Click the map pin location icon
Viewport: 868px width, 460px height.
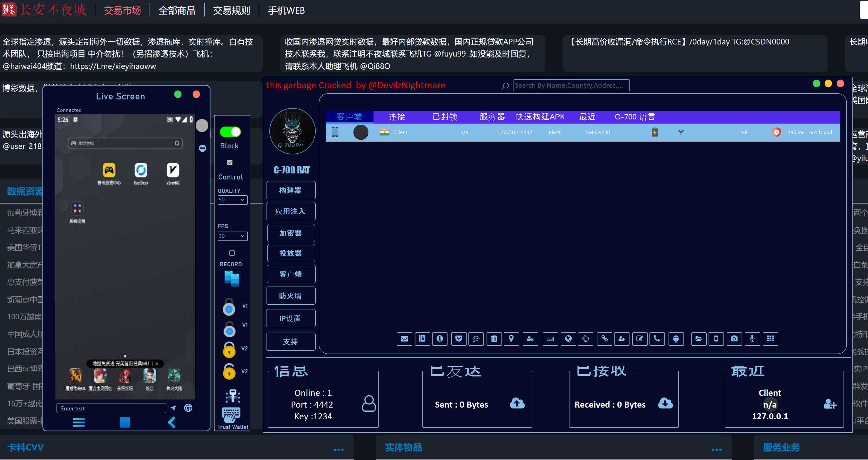pyautogui.click(x=511, y=339)
